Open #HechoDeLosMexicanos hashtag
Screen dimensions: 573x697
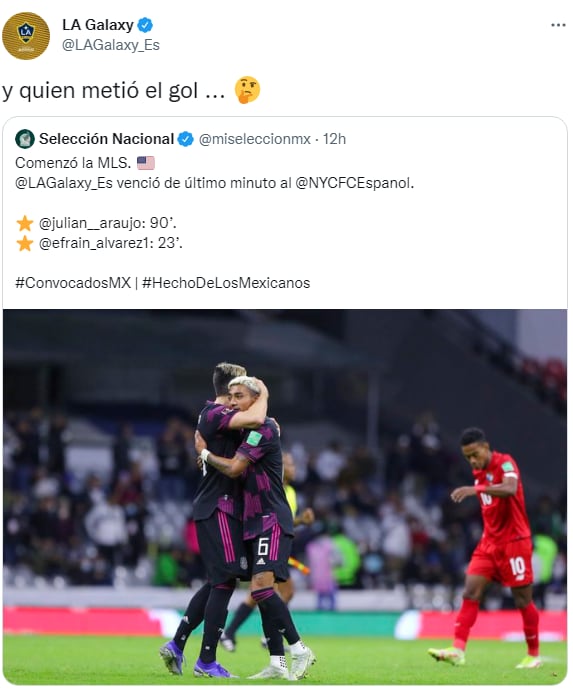coord(226,283)
